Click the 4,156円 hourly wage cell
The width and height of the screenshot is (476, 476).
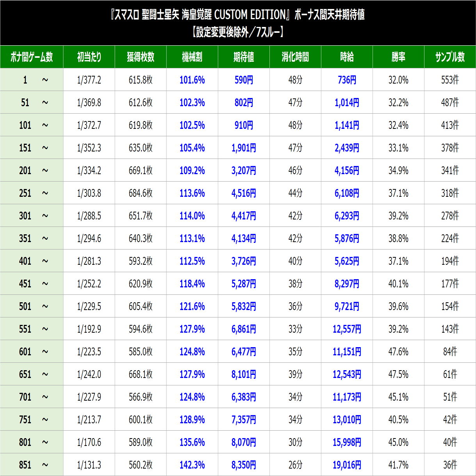347,170
